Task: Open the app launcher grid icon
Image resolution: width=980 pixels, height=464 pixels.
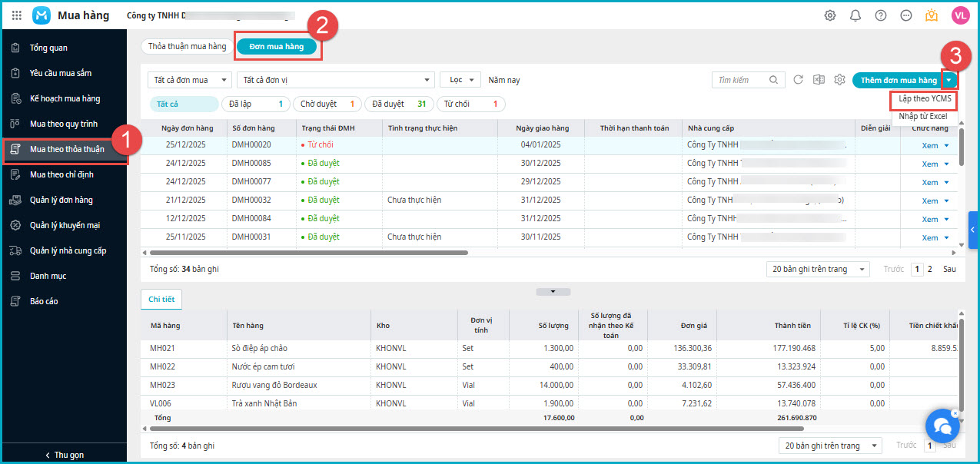Action: pyautogui.click(x=17, y=15)
